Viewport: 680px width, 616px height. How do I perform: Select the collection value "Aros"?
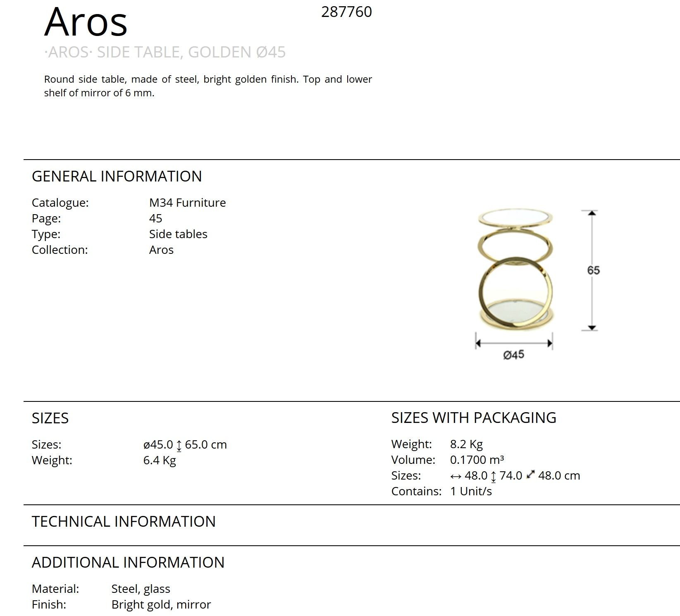(161, 250)
